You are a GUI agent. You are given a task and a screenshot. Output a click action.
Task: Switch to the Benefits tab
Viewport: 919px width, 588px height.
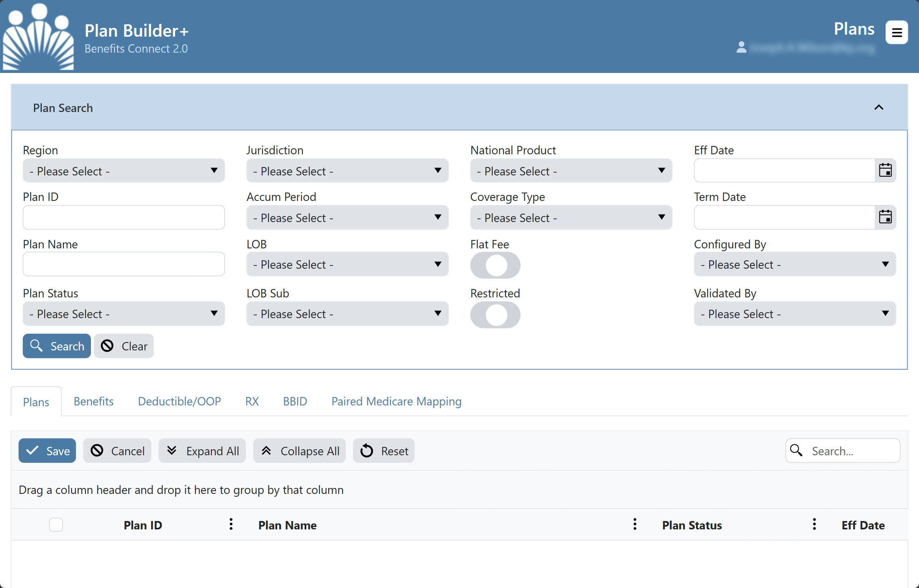[93, 401]
